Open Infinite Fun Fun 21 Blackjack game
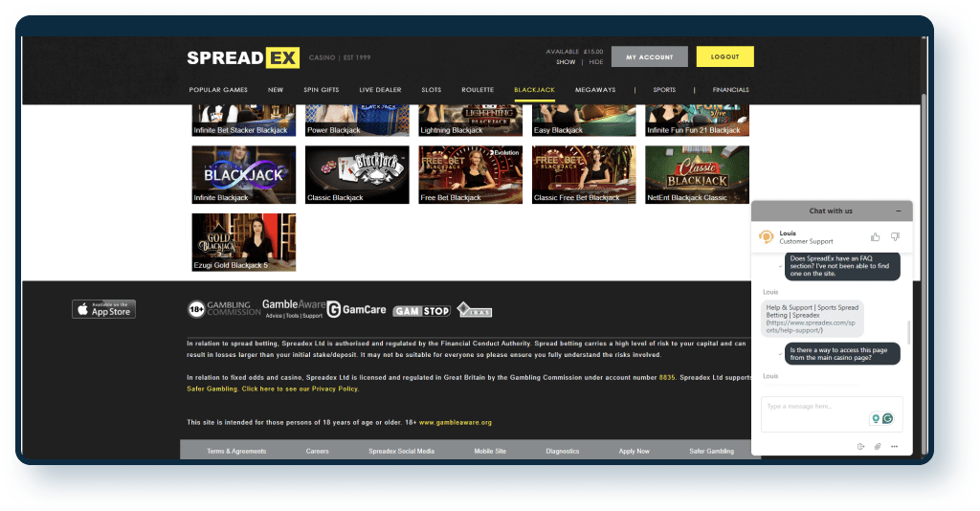The height and width of the screenshot is (511, 980). click(697, 121)
